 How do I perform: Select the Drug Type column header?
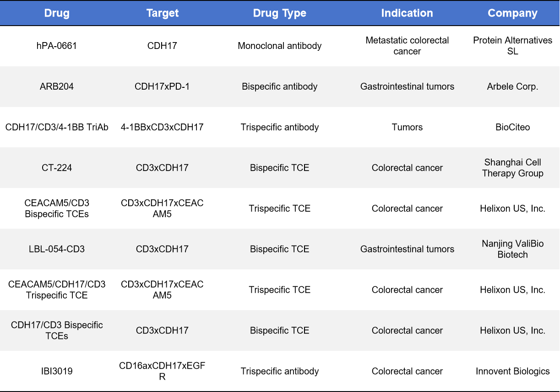click(279, 13)
